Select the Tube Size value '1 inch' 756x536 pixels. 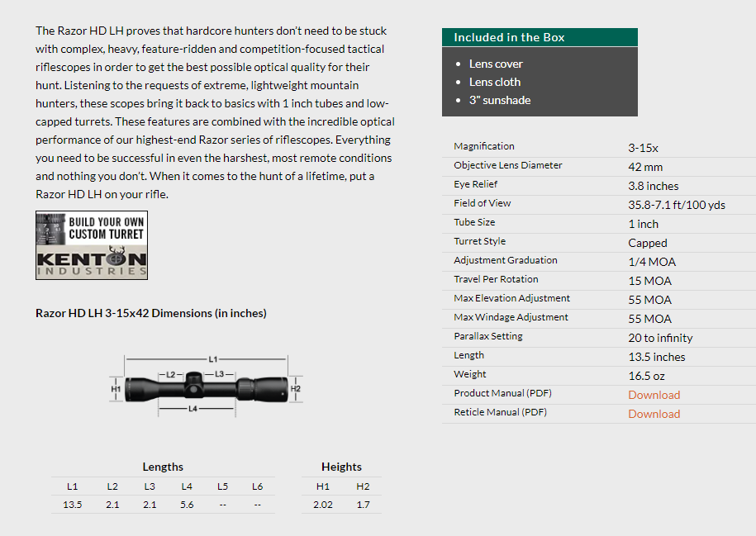pyautogui.click(x=643, y=224)
